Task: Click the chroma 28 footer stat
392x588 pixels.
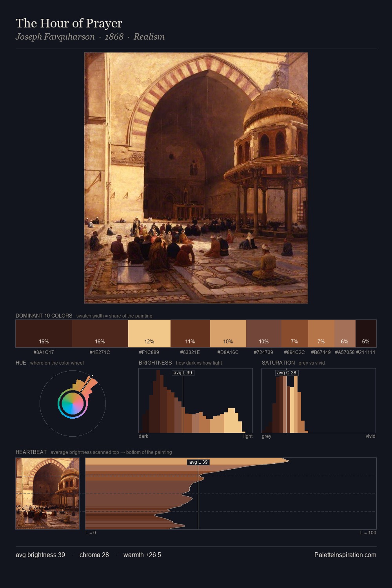Action: (94, 555)
